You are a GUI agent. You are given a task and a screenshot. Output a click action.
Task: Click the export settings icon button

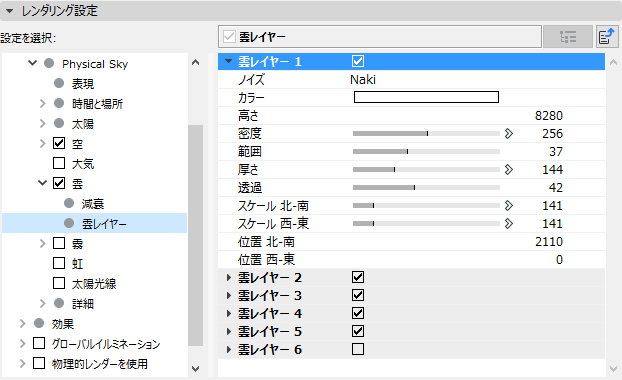pyautogui.click(x=607, y=37)
